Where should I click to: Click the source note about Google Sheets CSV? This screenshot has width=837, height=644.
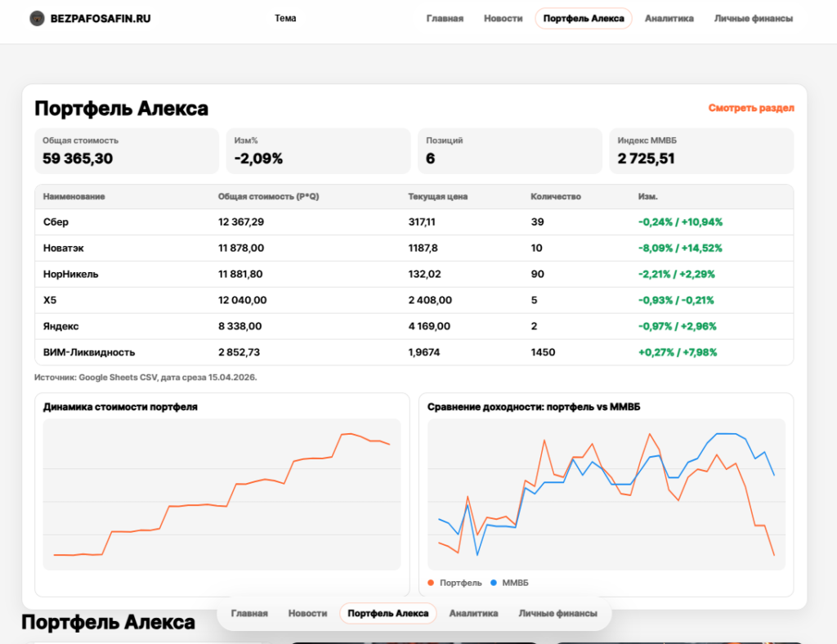[x=145, y=378]
